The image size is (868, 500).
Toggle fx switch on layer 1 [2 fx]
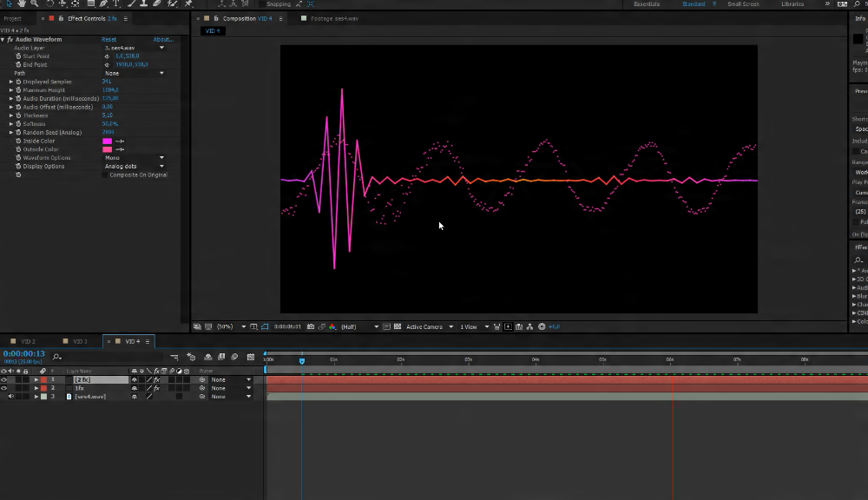click(x=157, y=380)
